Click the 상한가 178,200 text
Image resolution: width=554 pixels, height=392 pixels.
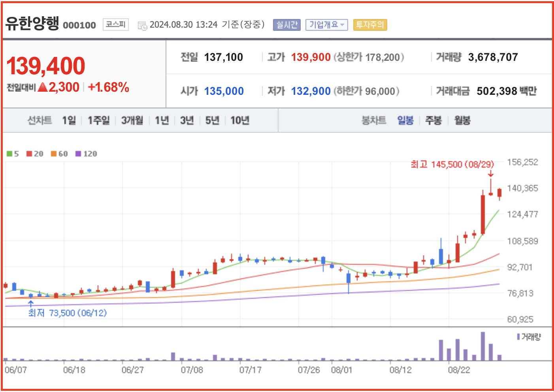(369, 57)
